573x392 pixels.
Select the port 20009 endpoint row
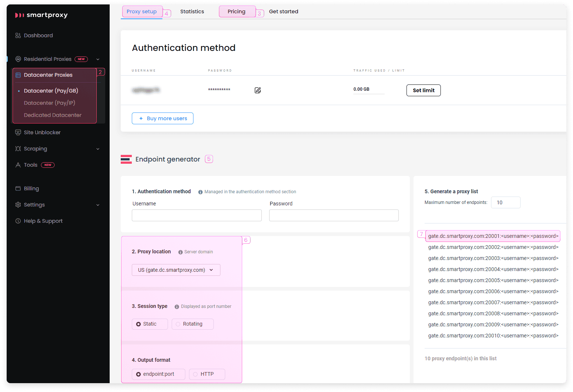tap(493, 325)
